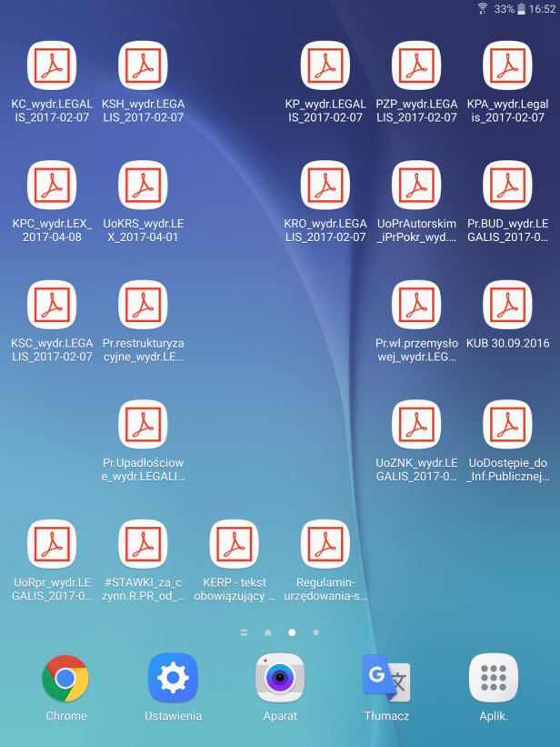Switch to last home screen page dot
This screenshot has height=747, width=560.
point(315,632)
